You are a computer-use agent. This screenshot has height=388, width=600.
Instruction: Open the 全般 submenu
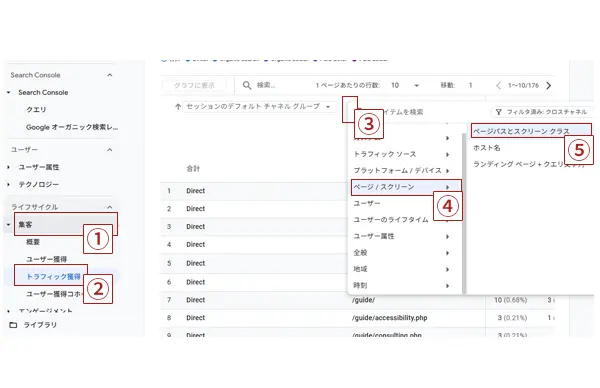pos(402,253)
